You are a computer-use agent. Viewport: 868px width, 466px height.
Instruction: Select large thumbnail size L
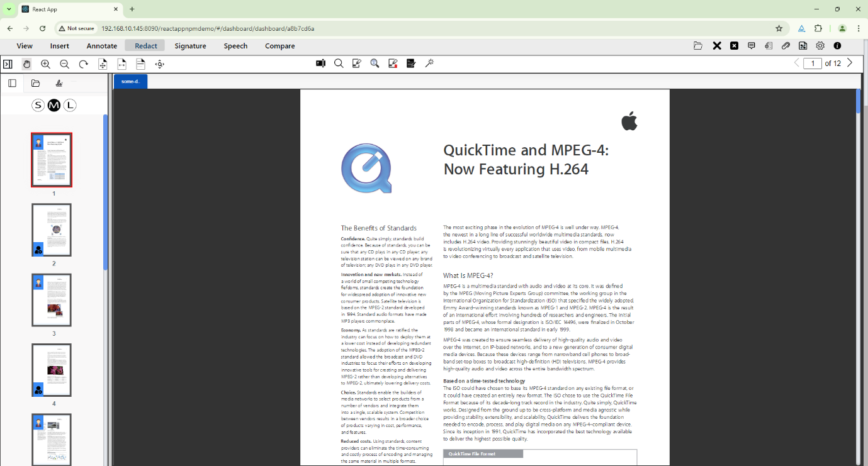70,105
